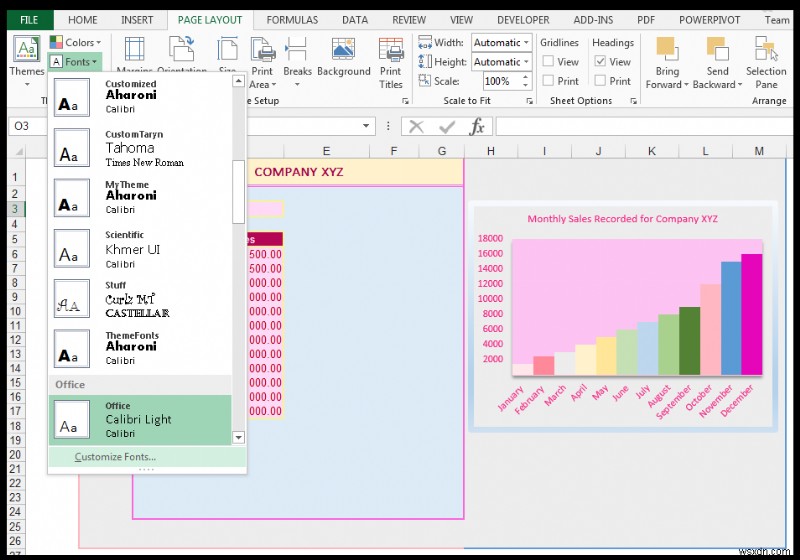Click the Orientation icon
This screenshot has width=800, height=560.
tap(182, 49)
